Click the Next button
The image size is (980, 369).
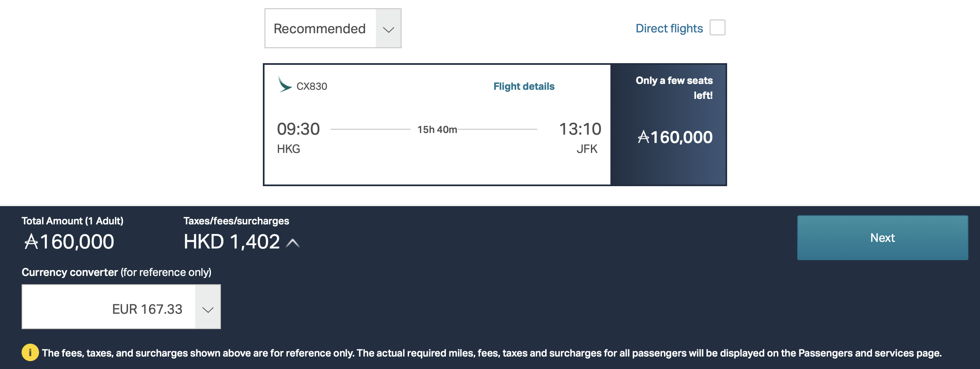(x=882, y=238)
